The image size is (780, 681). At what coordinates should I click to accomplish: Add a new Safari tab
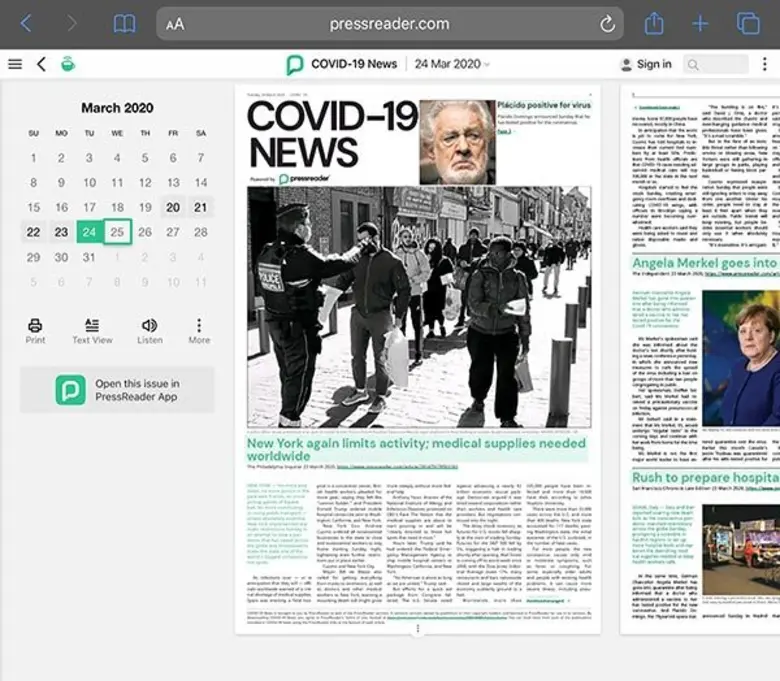[x=700, y=23]
